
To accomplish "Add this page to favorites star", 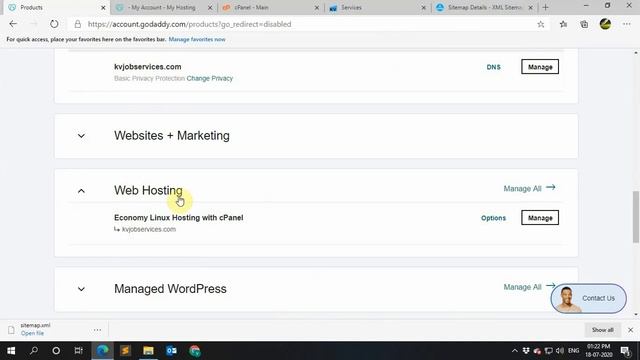I will pyautogui.click(x=541, y=24).
